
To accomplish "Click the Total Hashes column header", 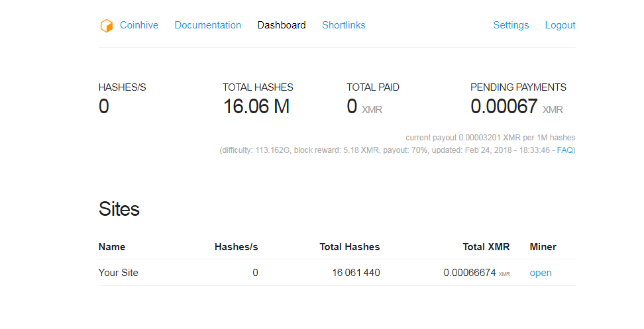I will pyautogui.click(x=350, y=247).
